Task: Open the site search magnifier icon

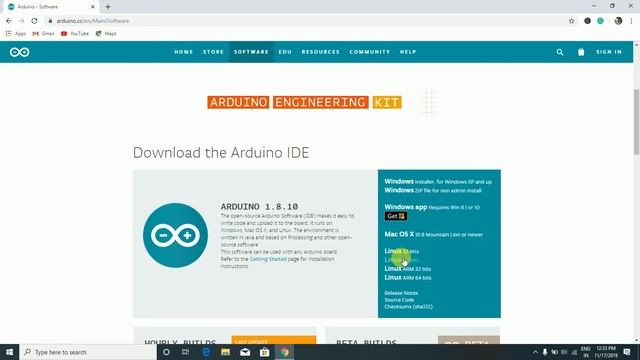Action: pyautogui.click(x=560, y=52)
